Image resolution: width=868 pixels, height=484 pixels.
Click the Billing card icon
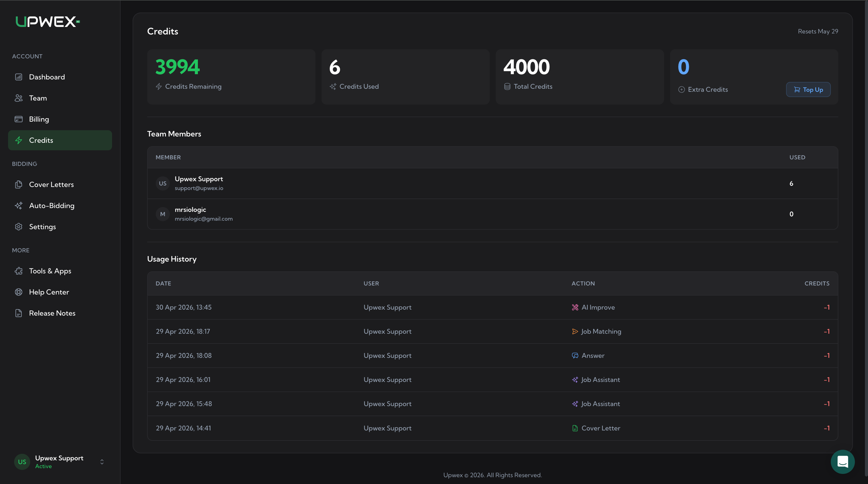[x=19, y=119]
